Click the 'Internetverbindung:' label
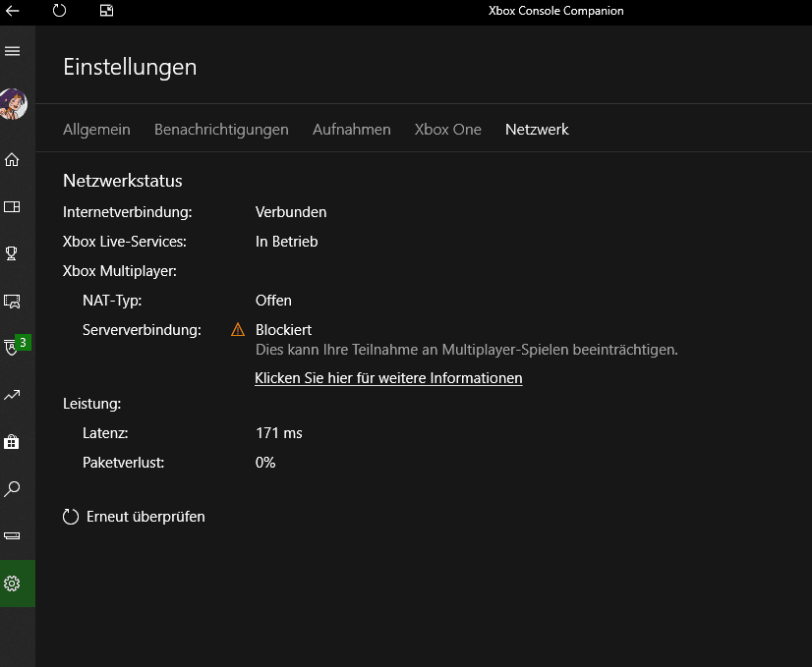Screen dimensions: 812x667 [128, 212]
